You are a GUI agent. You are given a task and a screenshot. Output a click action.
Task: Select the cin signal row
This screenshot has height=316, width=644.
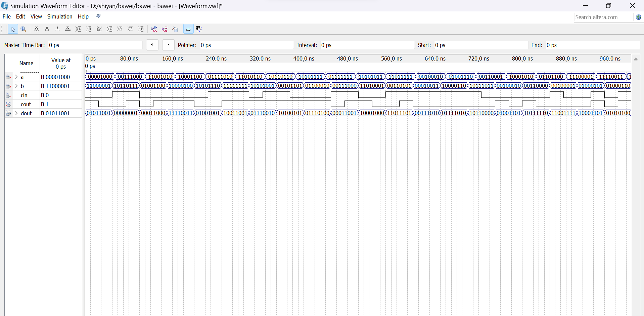click(43, 95)
